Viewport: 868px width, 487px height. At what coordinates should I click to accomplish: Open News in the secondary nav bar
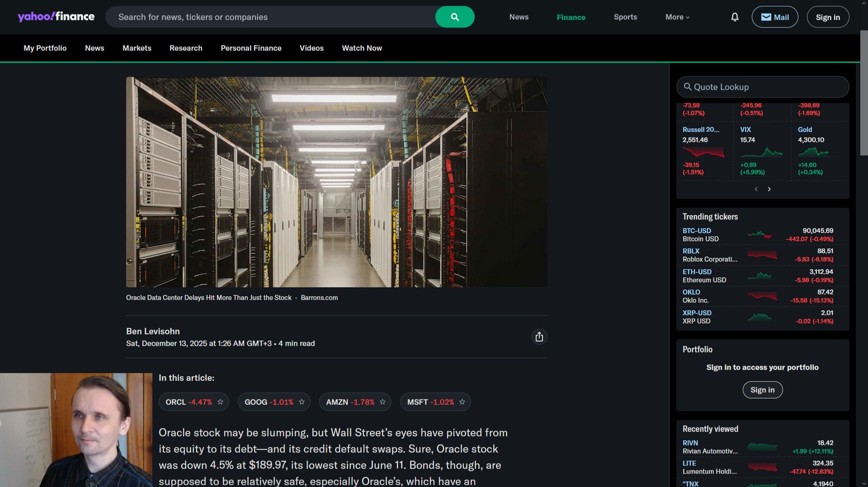point(94,48)
